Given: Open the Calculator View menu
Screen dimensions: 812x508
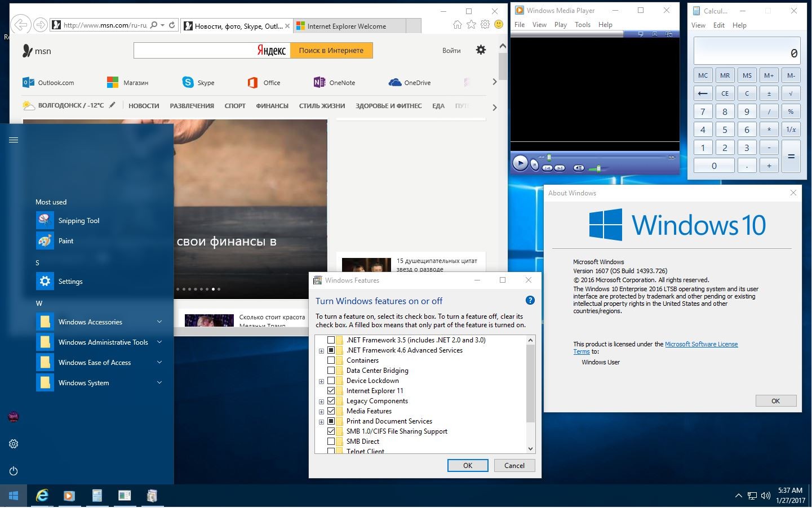Looking at the screenshot, I should pos(698,25).
